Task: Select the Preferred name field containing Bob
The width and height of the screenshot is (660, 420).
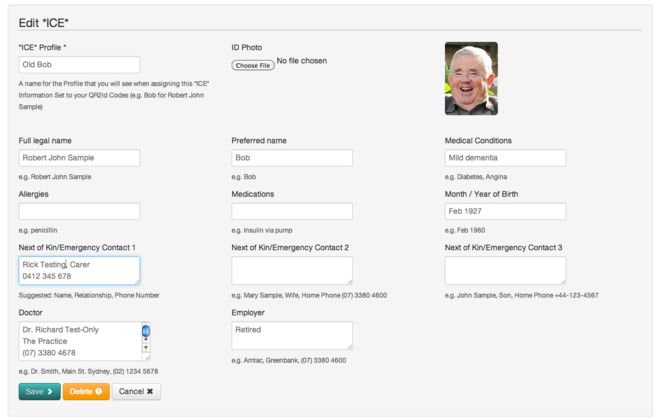Action: (x=292, y=158)
